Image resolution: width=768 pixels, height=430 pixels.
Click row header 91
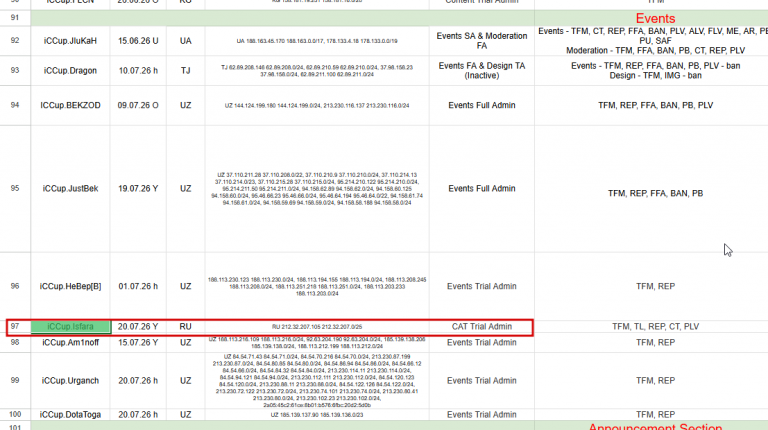15,18
